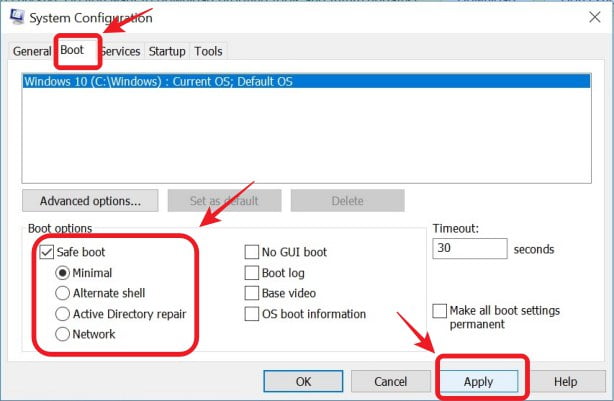
Task: Open the Tools tab
Action: point(208,51)
